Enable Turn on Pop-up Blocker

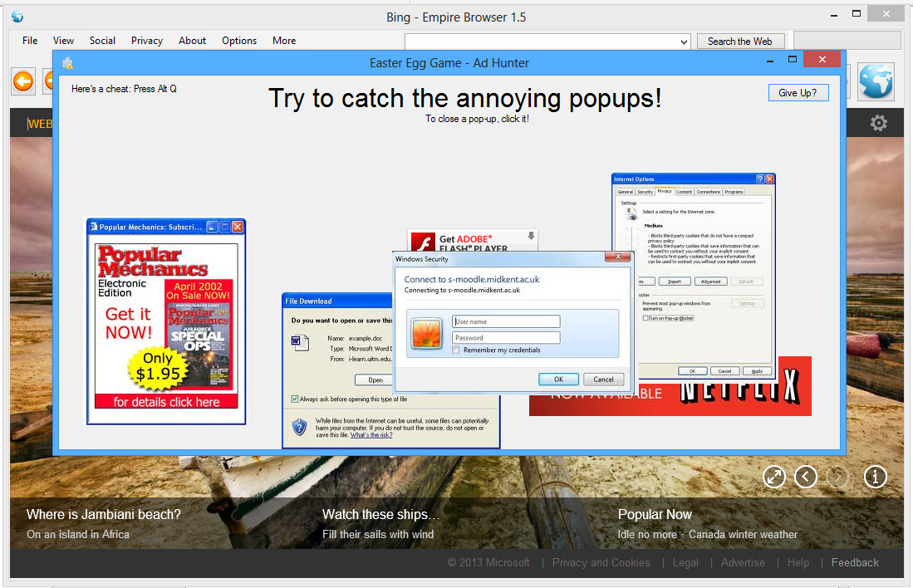645,318
